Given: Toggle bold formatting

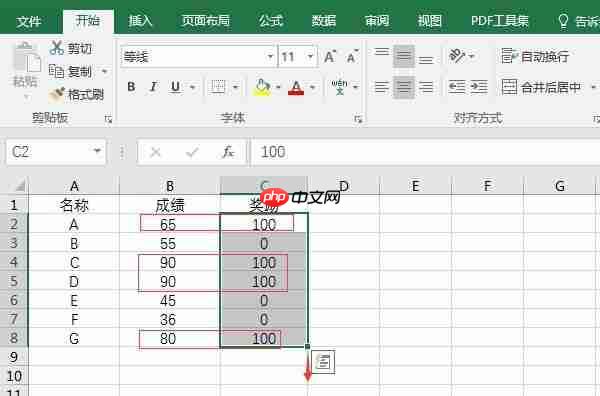Looking at the screenshot, I should pyautogui.click(x=131, y=87).
